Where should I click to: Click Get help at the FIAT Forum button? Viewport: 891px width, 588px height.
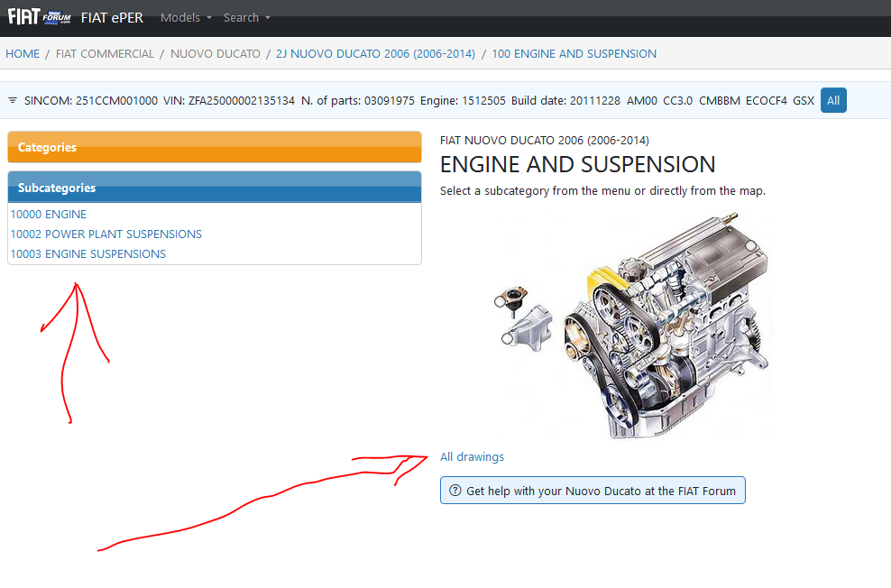coord(592,491)
